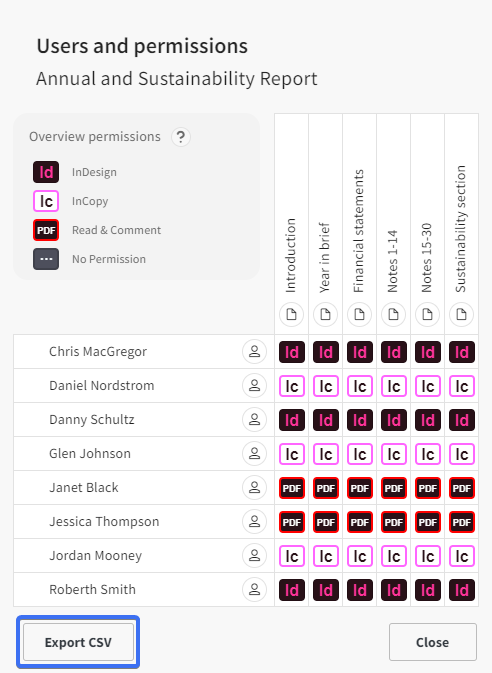Open user icon for Chris MacGregor

point(255,352)
